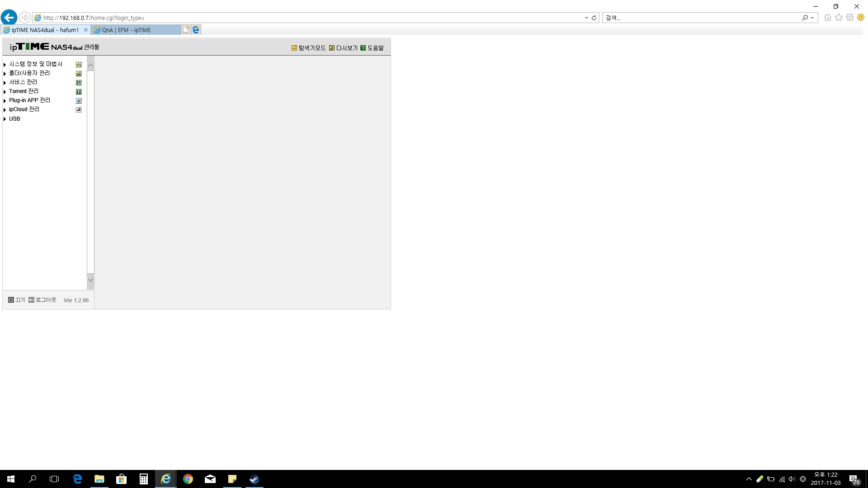Select the ipTIME NAS4dual browser tab
The height and width of the screenshot is (488, 868).
45,30
